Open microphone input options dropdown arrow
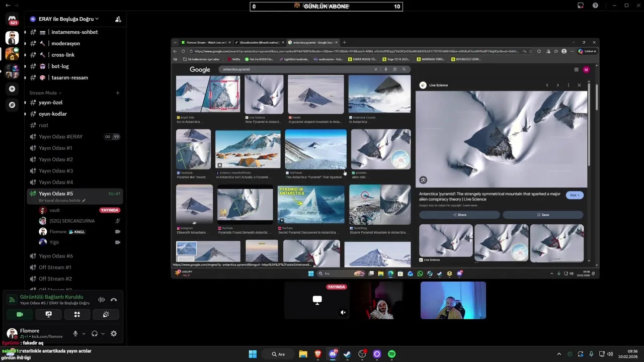 pyautogui.click(x=84, y=333)
